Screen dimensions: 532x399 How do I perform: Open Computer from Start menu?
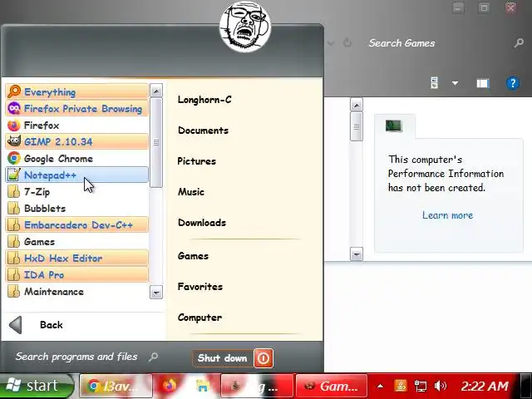[199, 318]
